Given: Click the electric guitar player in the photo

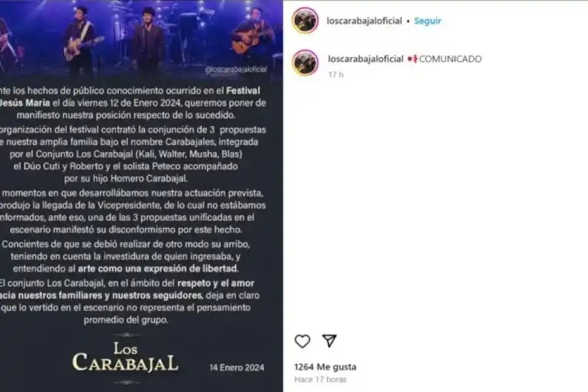Looking at the screenshot, I should pyautogui.click(x=80, y=37).
